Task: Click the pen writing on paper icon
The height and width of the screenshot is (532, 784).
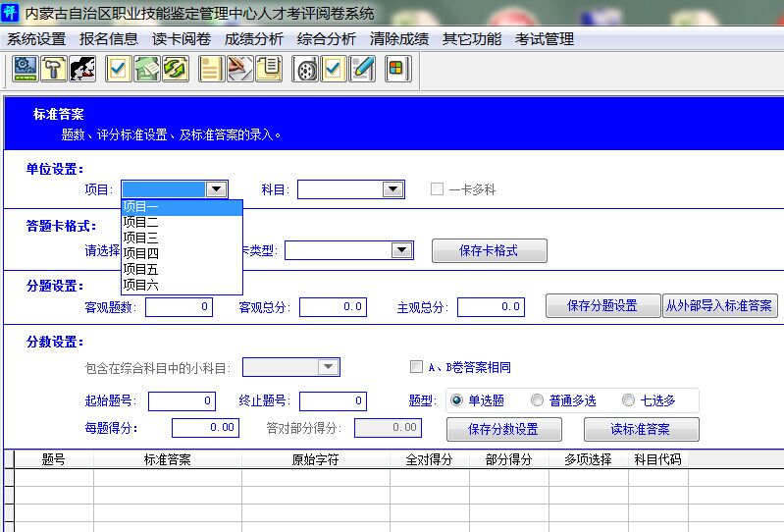Action: [239, 69]
